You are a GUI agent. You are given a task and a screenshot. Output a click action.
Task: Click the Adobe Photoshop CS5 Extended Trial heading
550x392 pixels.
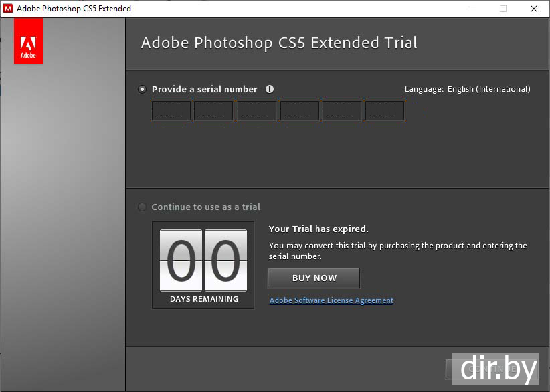279,43
